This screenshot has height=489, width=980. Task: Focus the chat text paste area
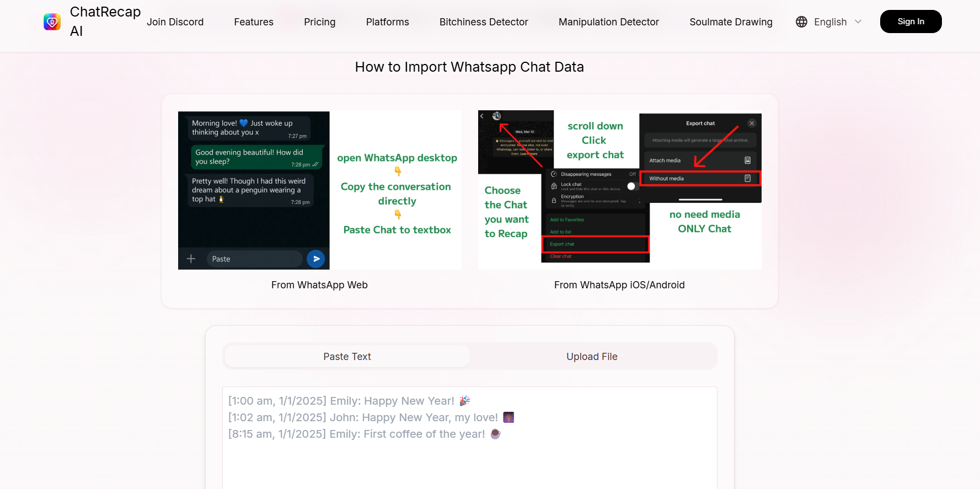pos(470,438)
